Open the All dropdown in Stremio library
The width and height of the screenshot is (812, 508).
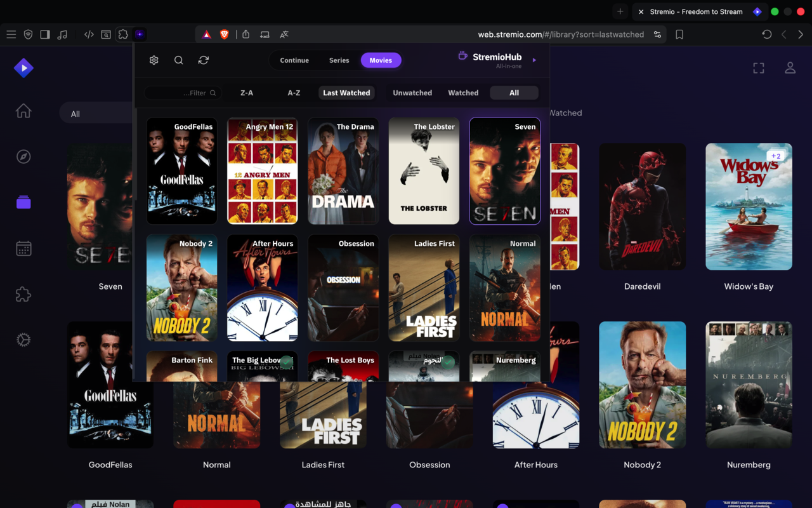click(95, 114)
